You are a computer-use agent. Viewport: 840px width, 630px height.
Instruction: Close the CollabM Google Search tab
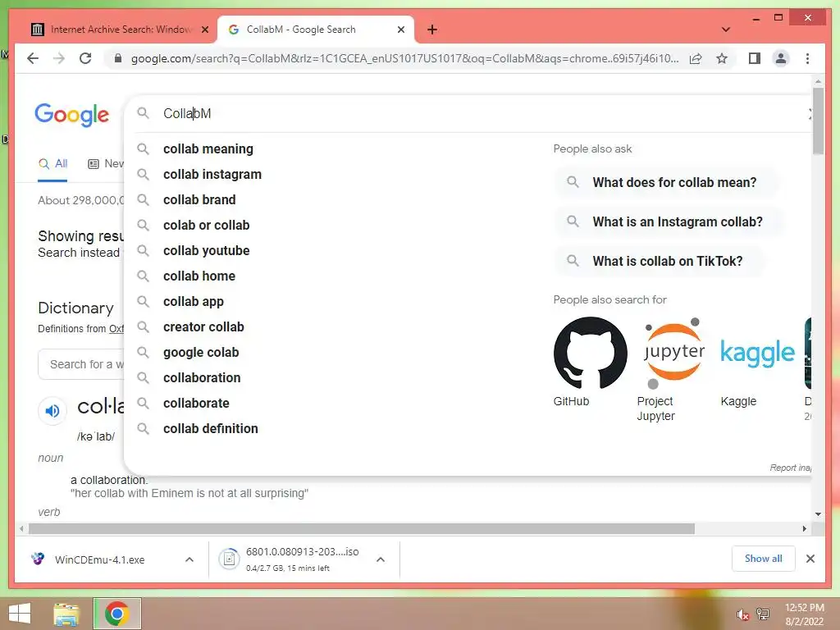400,30
